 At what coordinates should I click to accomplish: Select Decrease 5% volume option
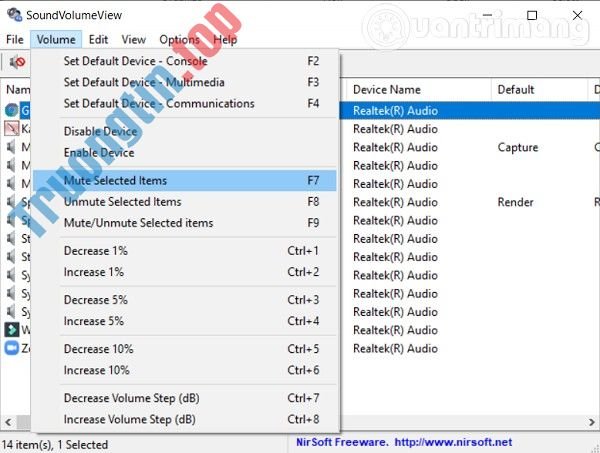(x=185, y=300)
